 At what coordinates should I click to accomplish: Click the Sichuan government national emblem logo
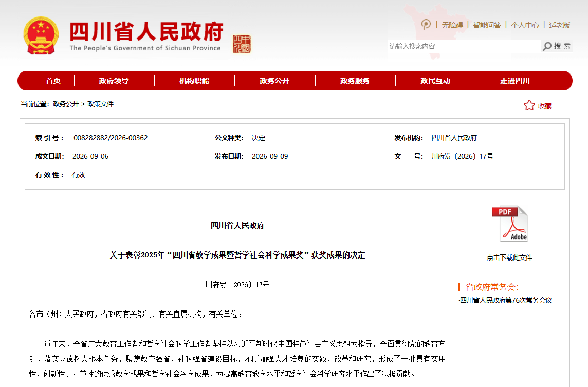41,35
